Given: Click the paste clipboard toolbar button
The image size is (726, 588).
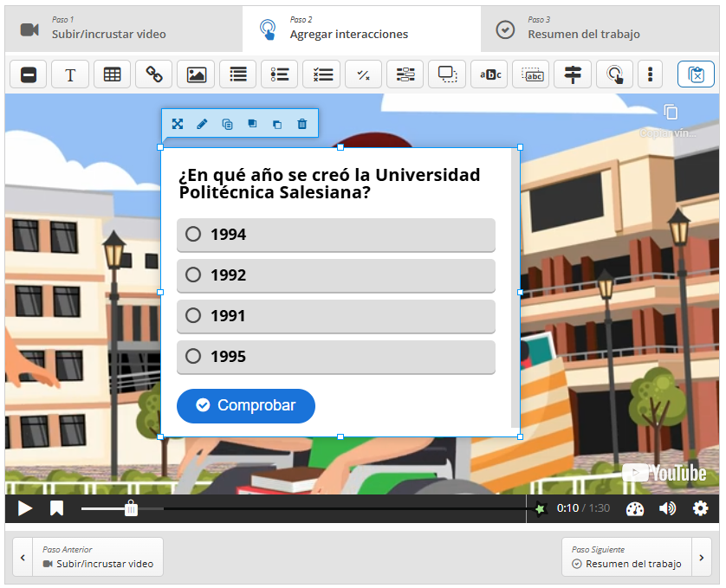Looking at the screenshot, I should (696, 75).
